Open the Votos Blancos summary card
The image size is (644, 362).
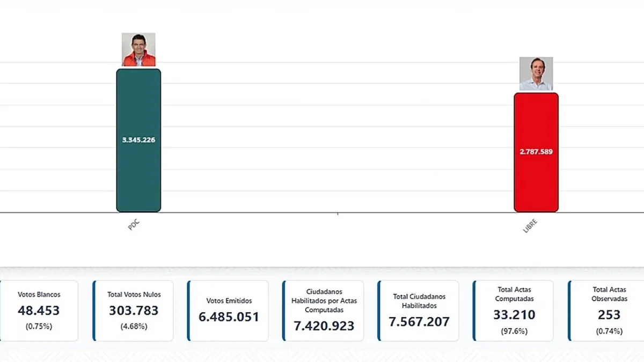coord(39,311)
